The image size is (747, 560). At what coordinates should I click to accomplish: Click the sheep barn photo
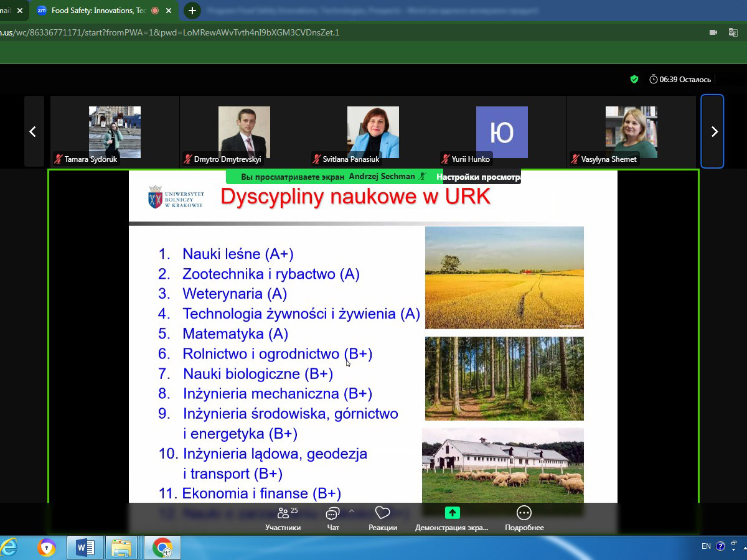pos(503,465)
